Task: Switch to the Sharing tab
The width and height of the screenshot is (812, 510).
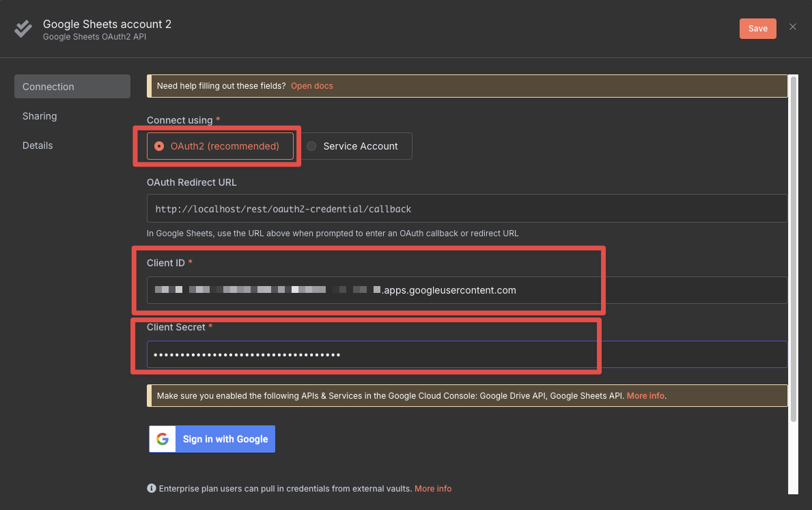Action: coord(40,116)
